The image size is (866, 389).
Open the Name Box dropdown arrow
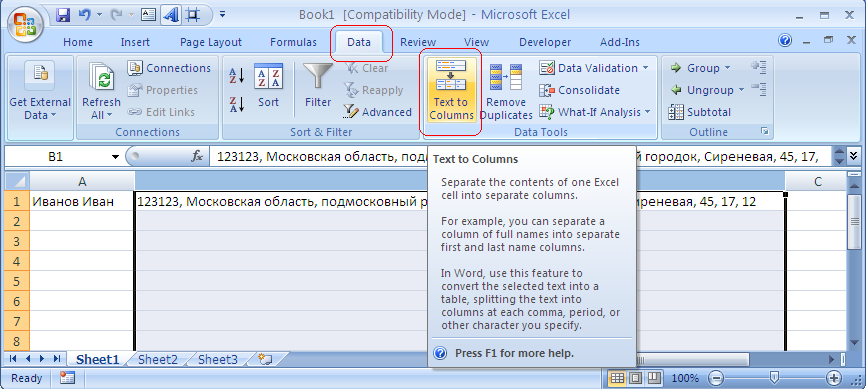pos(115,157)
